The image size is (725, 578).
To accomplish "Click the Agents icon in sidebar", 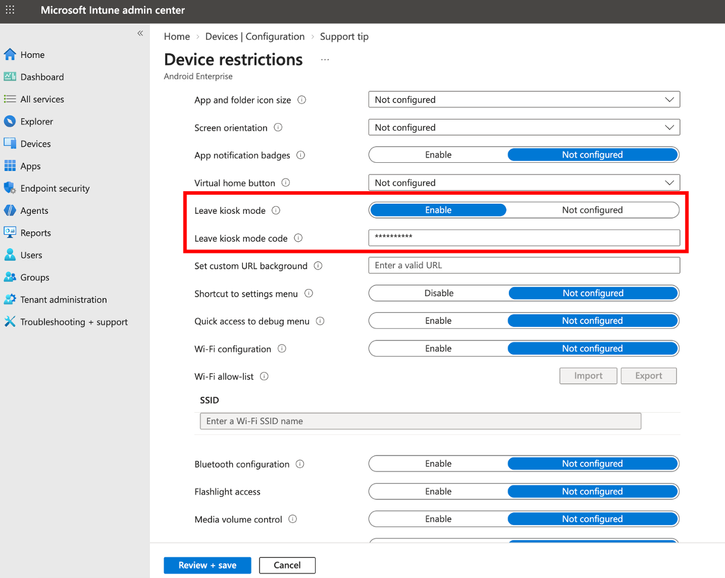I will (10, 210).
